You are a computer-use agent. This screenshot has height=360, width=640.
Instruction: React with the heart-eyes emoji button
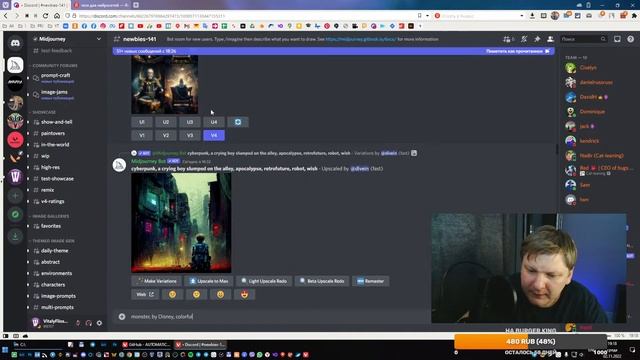(x=244, y=294)
